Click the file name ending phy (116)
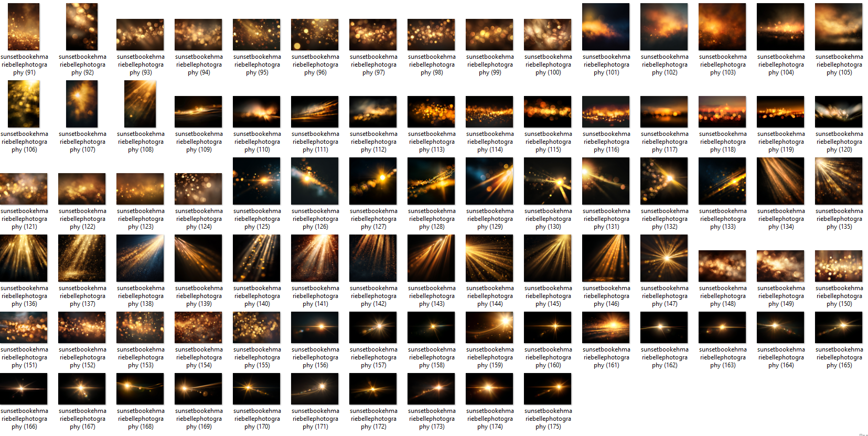Screen dimensions: 868x436 606,142
